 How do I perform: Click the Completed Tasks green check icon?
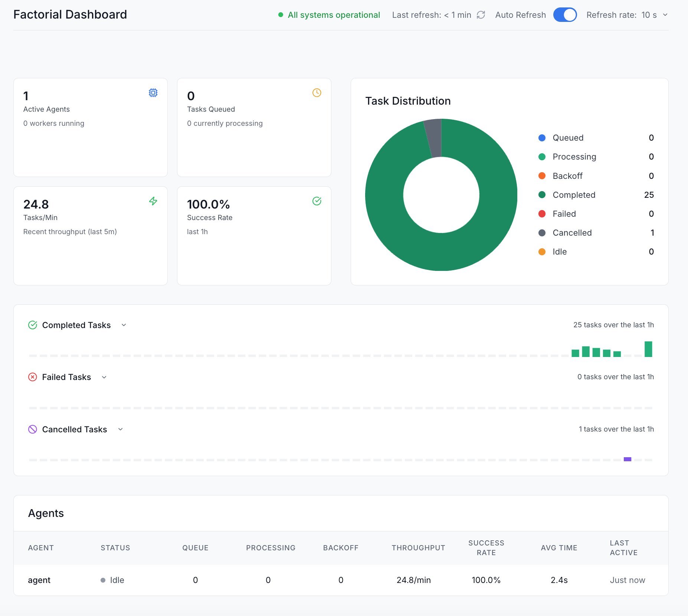[33, 325]
